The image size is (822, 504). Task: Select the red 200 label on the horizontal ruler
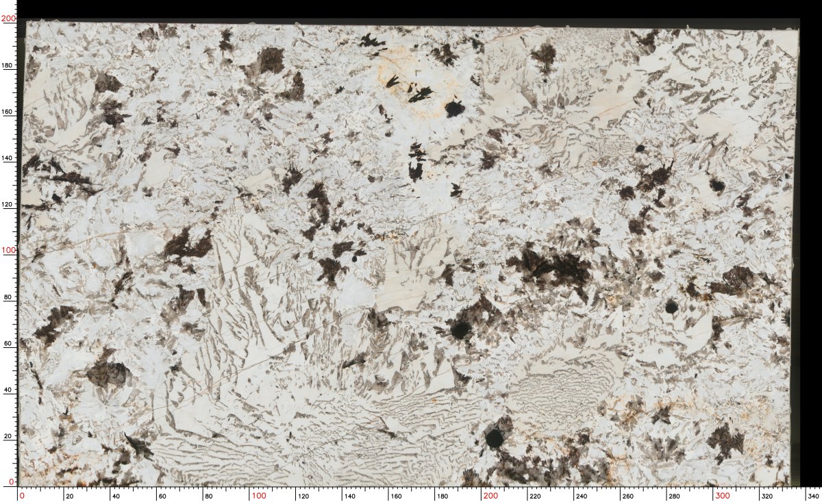pyautogui.click(x=490, y=496)
